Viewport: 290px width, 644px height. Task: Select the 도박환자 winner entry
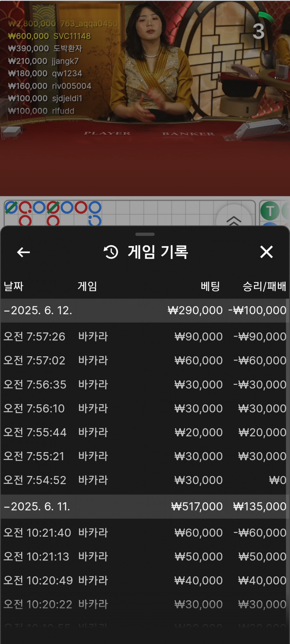coord(45,49)
